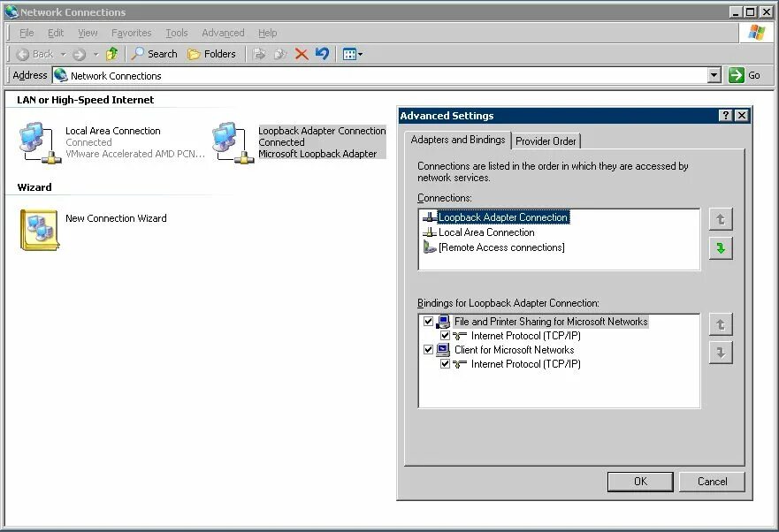The image size is (779, 532).
Task: Click the New Connection Wizard label
Action: 116,218
